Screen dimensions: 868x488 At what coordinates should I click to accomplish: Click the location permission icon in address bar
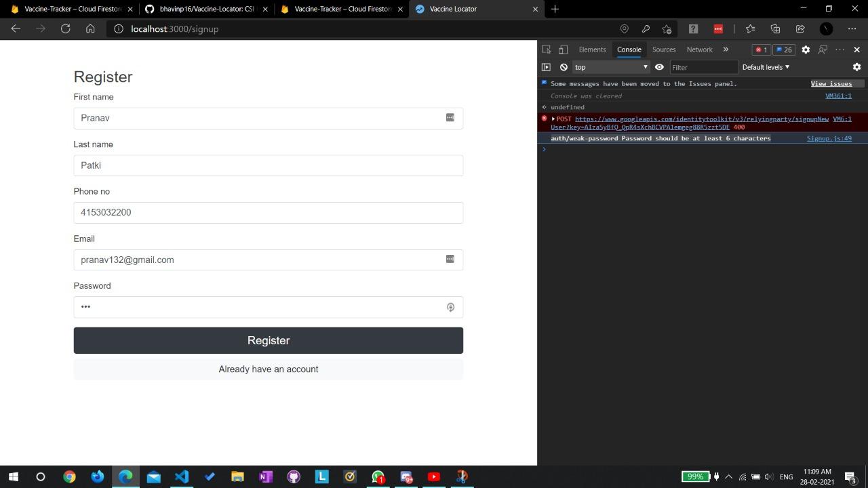625,28
